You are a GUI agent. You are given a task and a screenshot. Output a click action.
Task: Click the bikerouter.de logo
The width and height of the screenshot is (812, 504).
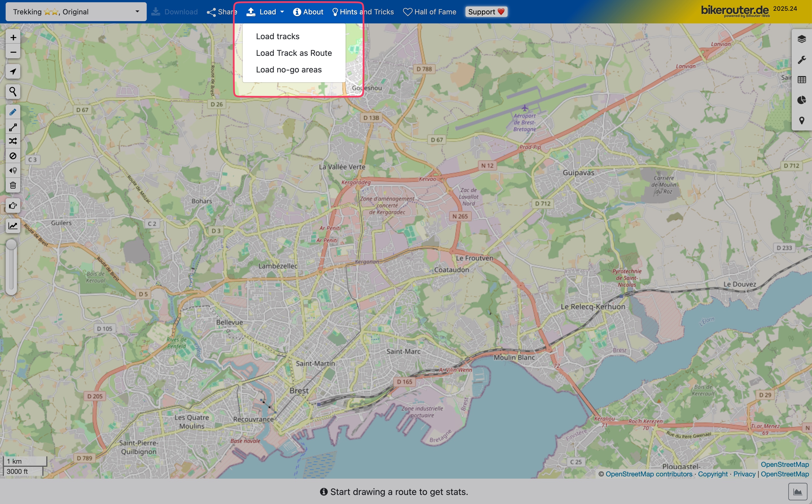(735, 11)
